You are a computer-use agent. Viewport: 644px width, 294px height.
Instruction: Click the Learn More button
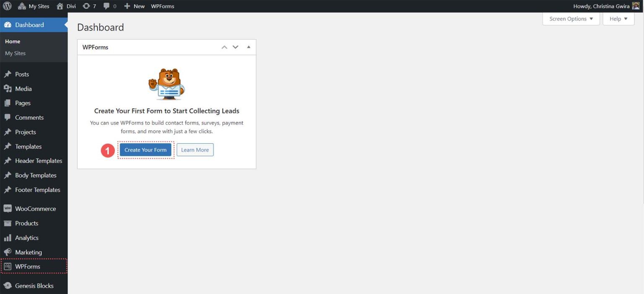coord(195,150)
